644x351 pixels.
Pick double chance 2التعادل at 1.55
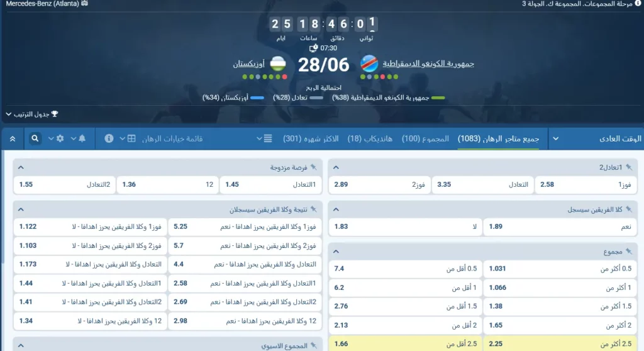pos(65,184)
